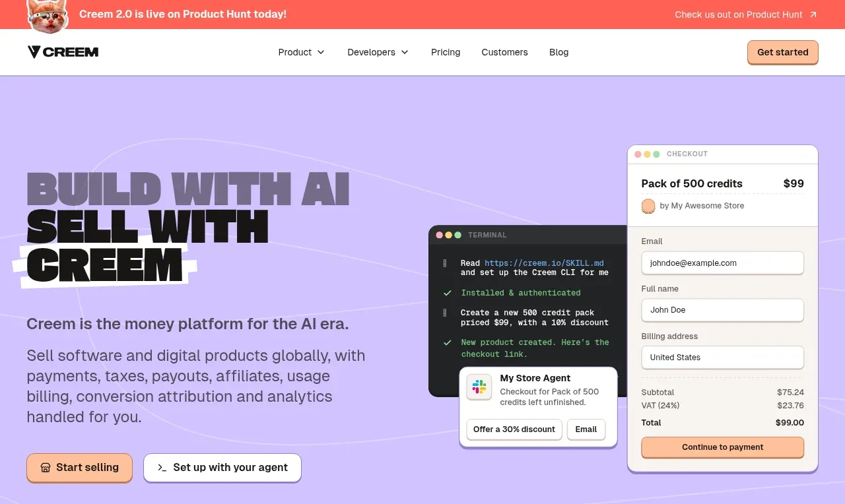Follow the creem.io/SKILL.md link in the terminal

point(544,263)
